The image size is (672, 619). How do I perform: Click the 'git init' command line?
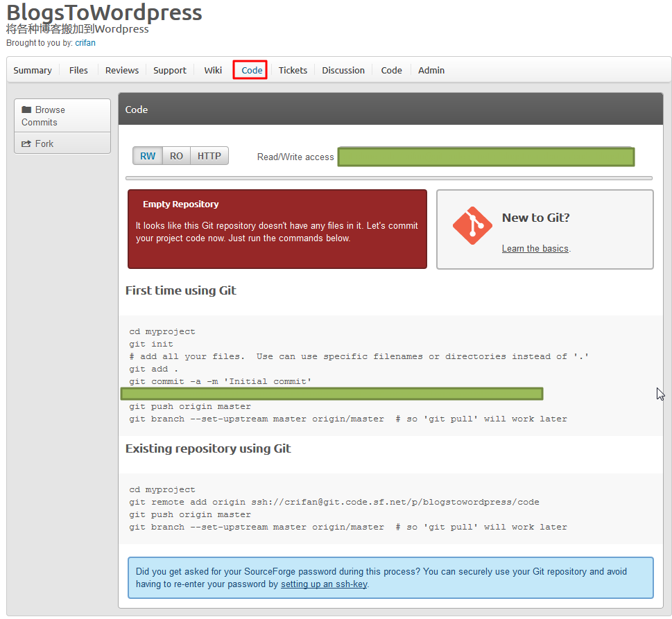pos(151,344)
